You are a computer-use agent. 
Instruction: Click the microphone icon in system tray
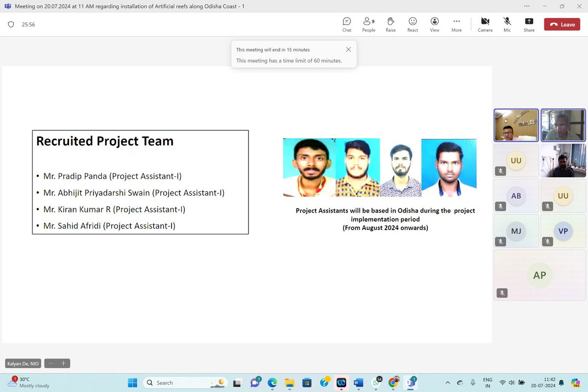[473, 382]
